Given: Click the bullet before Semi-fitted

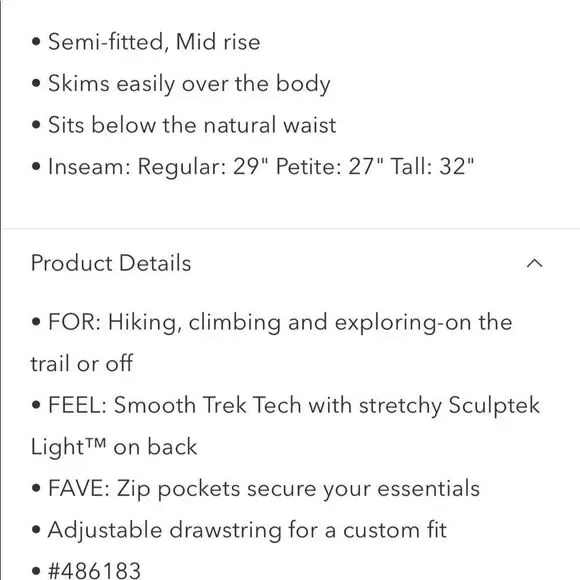Looking at the screenshot, I should tap(36, 42).
